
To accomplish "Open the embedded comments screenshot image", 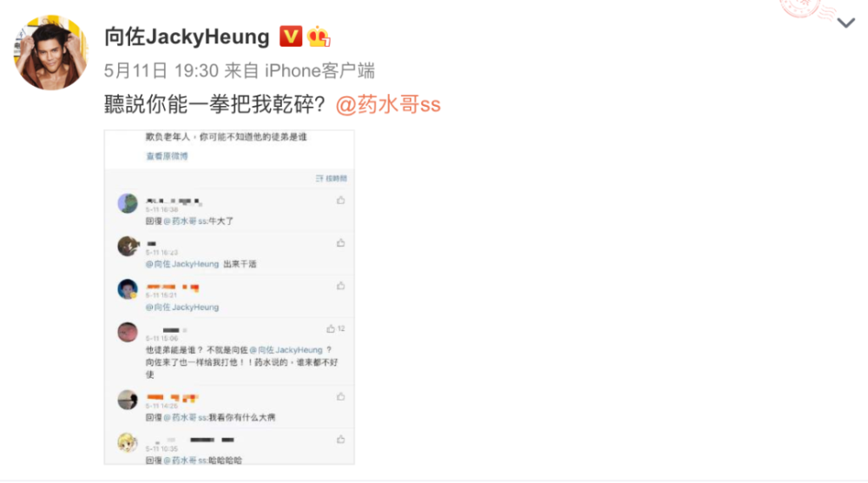I will (x=229, y=297).
